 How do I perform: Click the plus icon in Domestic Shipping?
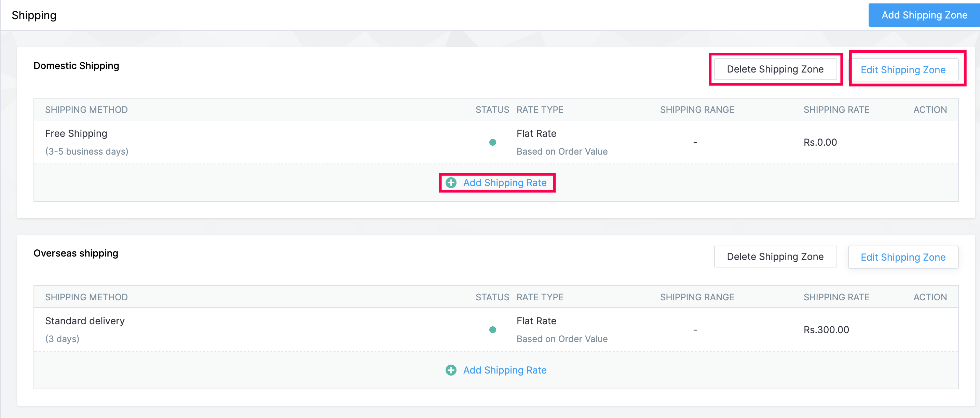[451, 183]
